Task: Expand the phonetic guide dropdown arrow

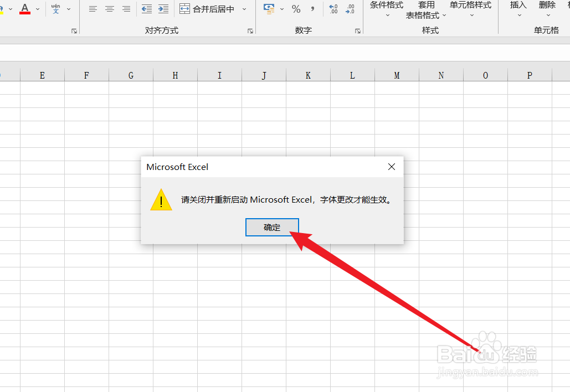Action: pyautogui.click(x=69, y=9)
